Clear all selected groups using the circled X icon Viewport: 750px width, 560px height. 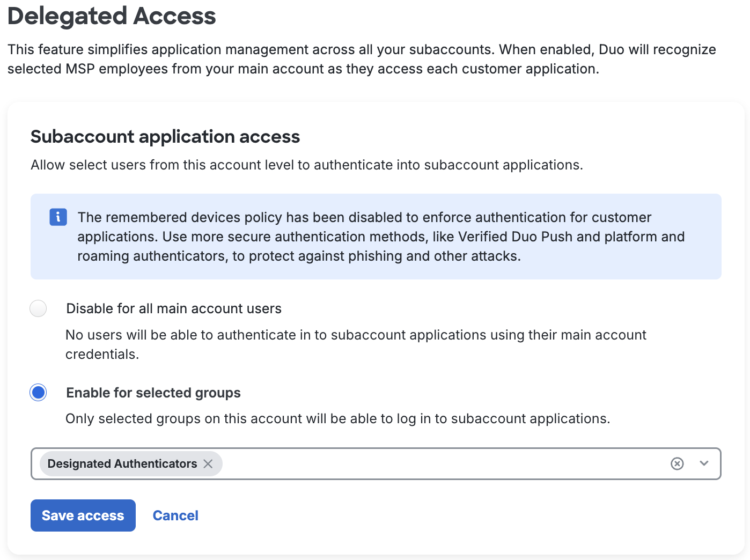pos(677,463)
